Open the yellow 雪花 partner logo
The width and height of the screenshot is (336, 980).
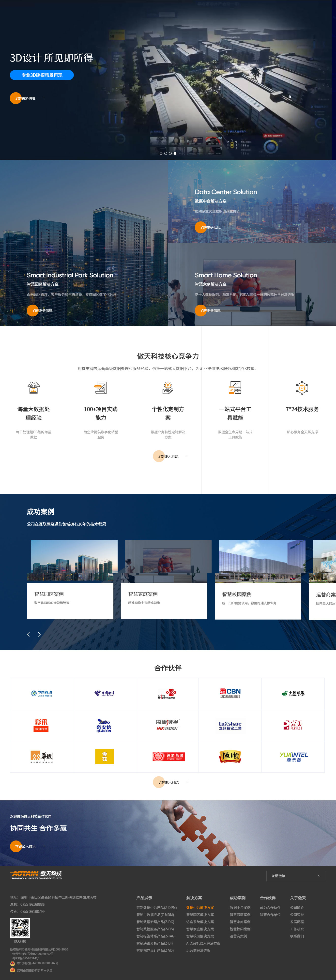tap(104, 757)
